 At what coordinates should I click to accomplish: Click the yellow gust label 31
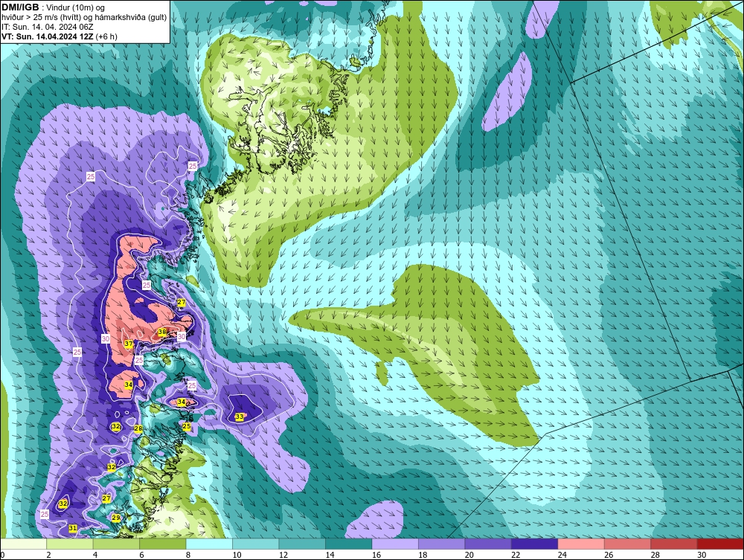[73, 528]
